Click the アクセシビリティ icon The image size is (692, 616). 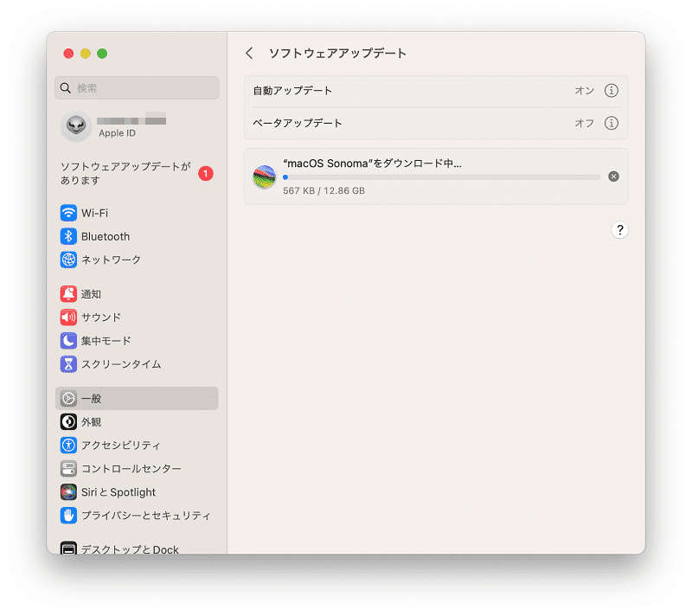[x=68, y=445]
